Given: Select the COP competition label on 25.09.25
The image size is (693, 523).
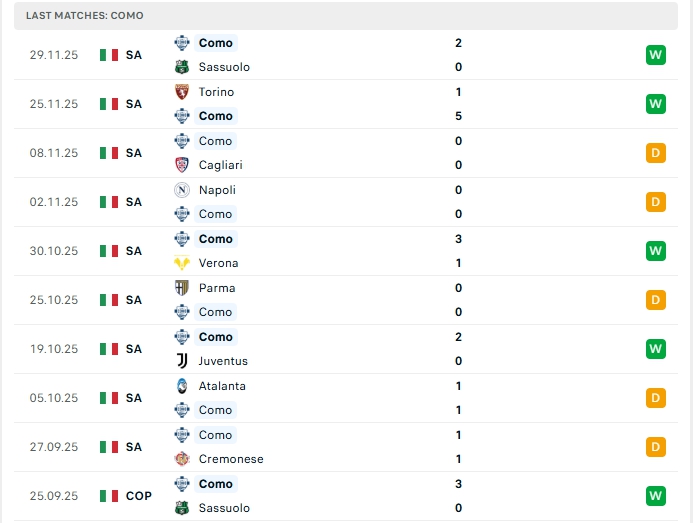Looking at the screenshot, I should 139,496.
